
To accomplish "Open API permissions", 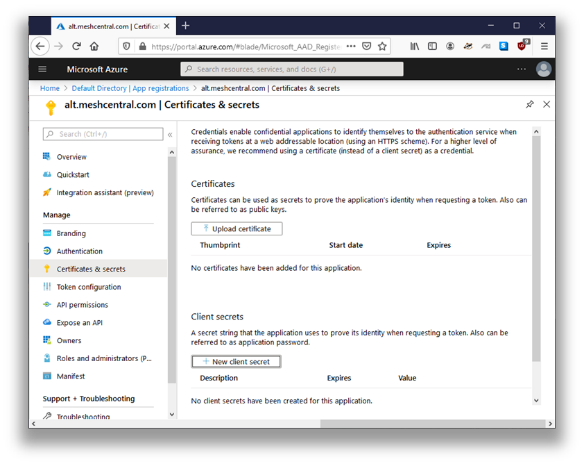I will pos(82,305).
